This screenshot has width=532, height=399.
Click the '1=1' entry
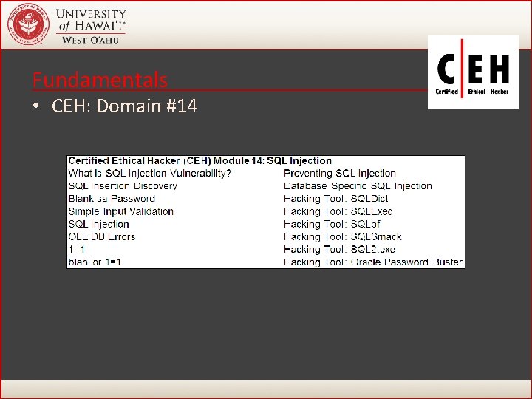pos(76,250)
